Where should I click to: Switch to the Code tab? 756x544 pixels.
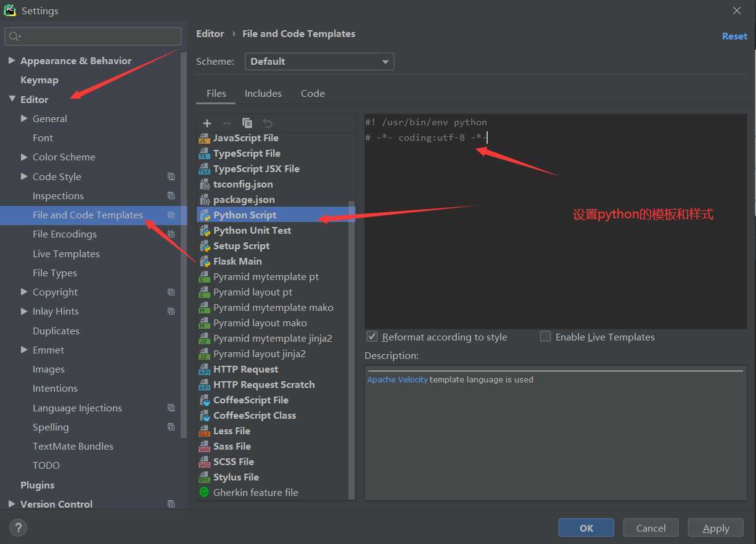[313, 93]
